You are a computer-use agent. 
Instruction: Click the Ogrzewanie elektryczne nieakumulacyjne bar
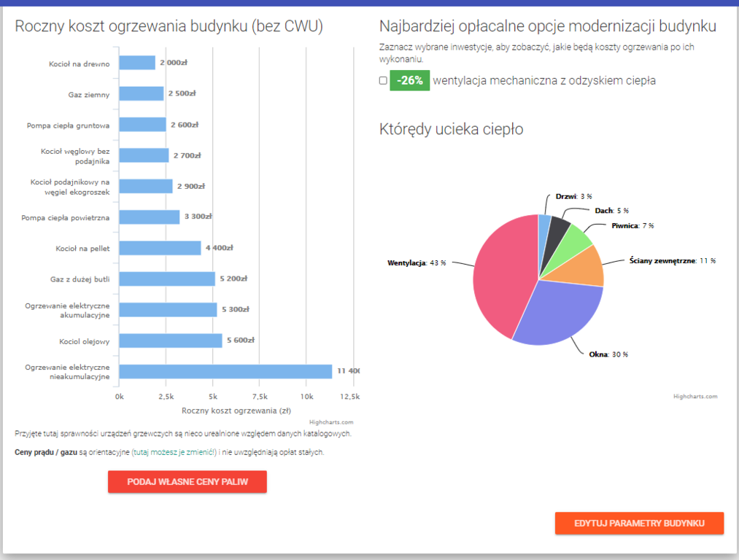[x=225, y=371]
